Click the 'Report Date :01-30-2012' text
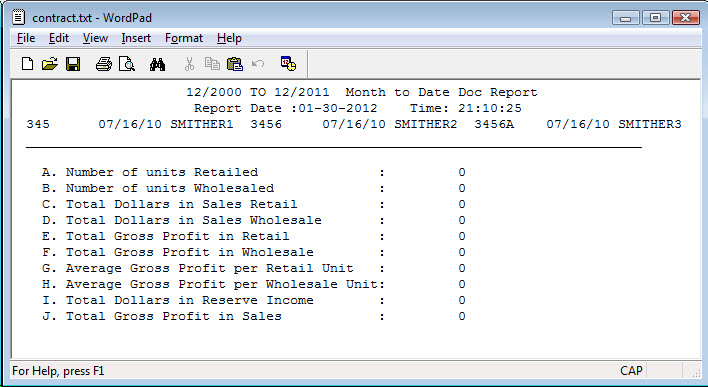 coord(285,108)
